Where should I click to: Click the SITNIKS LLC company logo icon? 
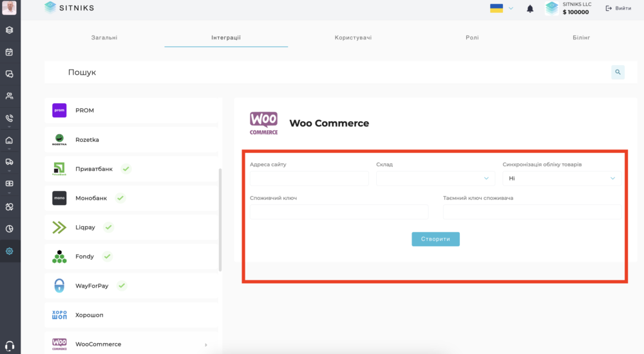pyautogui.click(x=552, y=8)
